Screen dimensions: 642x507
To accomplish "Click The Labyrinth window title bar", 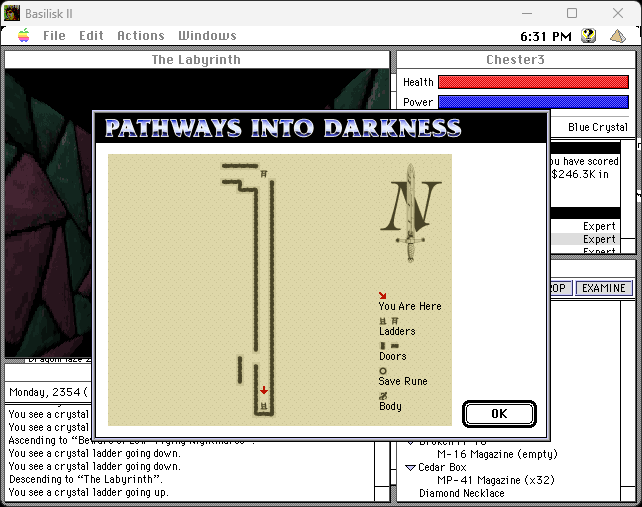I will pyautogui.click(x=197, y=60).
